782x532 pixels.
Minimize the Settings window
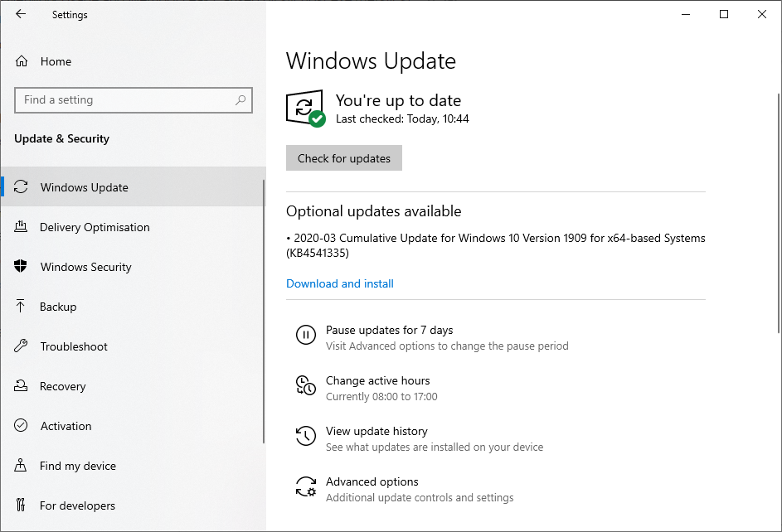point(686,14)
